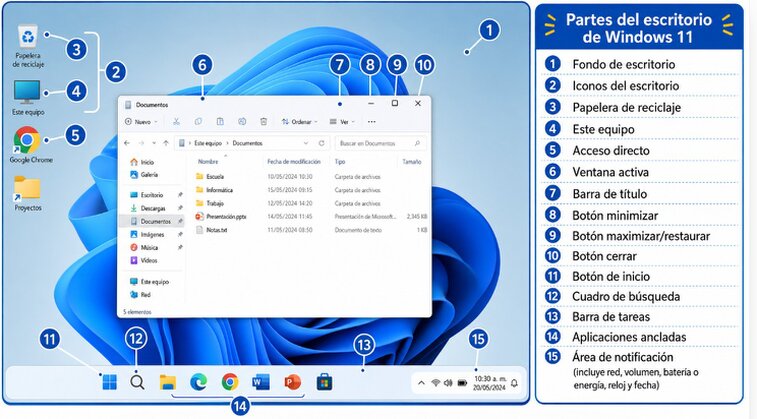Select the Proyectos folder shortcut on desktop

[x=28, y=193]
